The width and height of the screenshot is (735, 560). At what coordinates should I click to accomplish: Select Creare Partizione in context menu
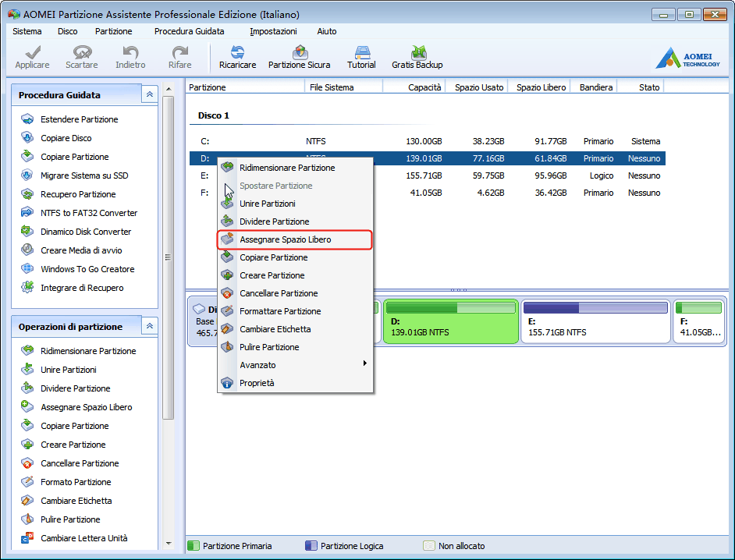click(295, 275)
